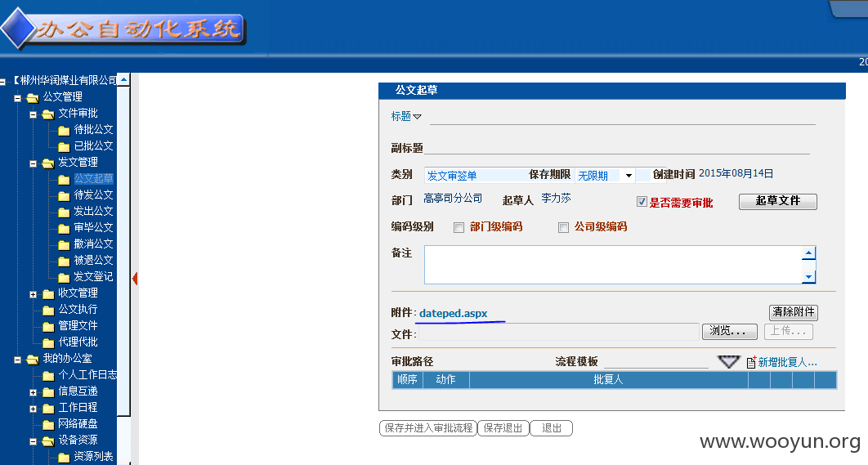Open 待批公文 in the tree

tap(93, 130)
